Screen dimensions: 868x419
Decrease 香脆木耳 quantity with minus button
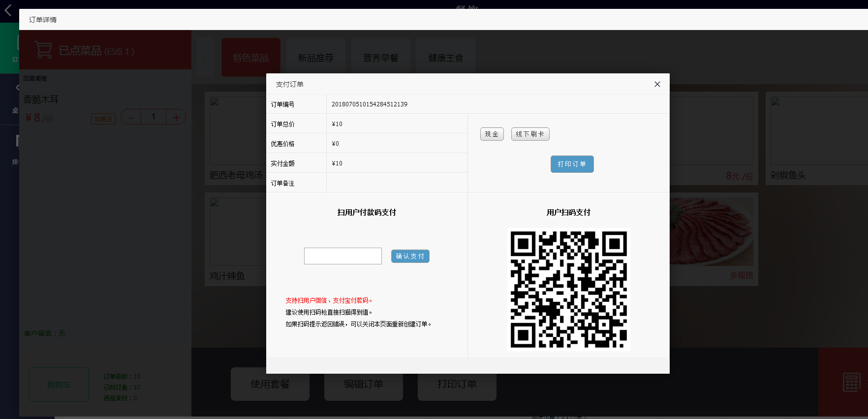click(x=131, y=117)
